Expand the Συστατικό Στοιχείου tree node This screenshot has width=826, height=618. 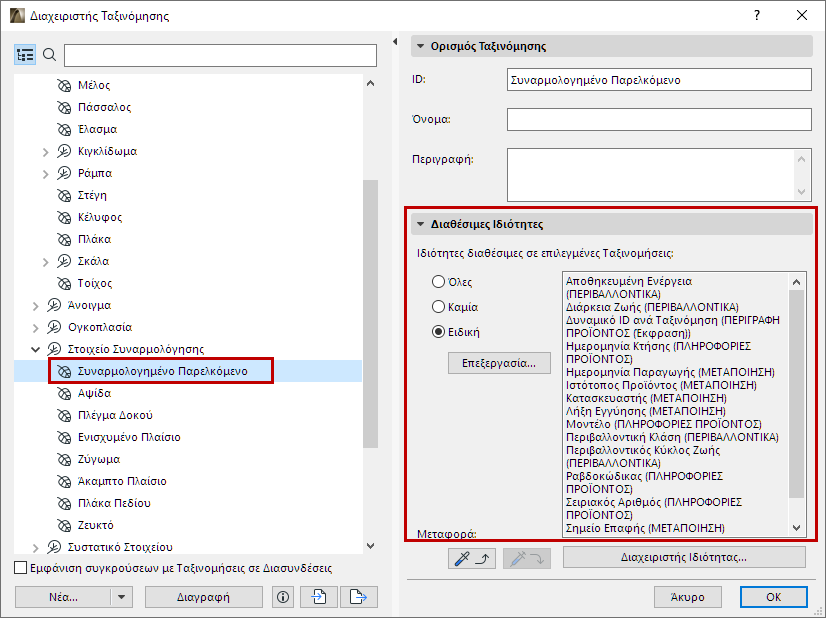click(x=36, y=548)
